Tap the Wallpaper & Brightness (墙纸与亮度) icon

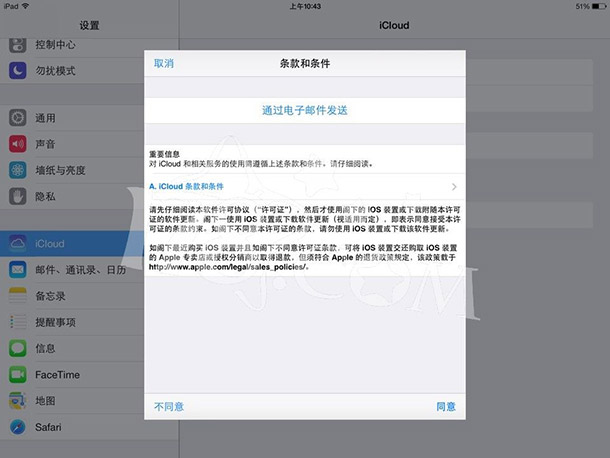pyautogui.click(x=18, y=170)
